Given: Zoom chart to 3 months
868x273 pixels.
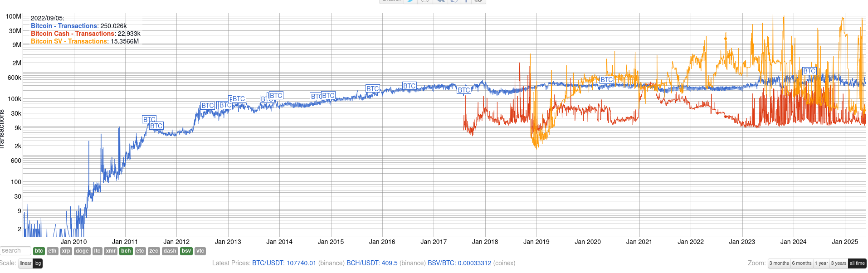Looking at the screenshot, I should [779, 263].
